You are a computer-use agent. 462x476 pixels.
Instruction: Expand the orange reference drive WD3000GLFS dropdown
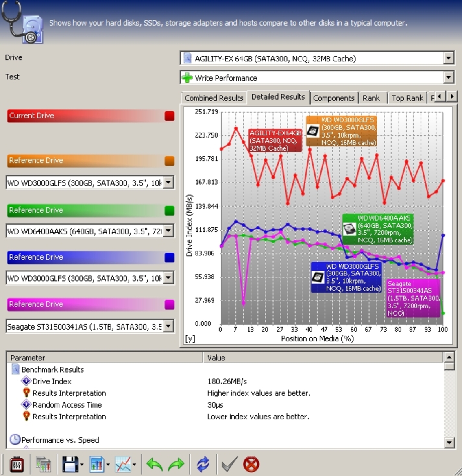[168, 182]
